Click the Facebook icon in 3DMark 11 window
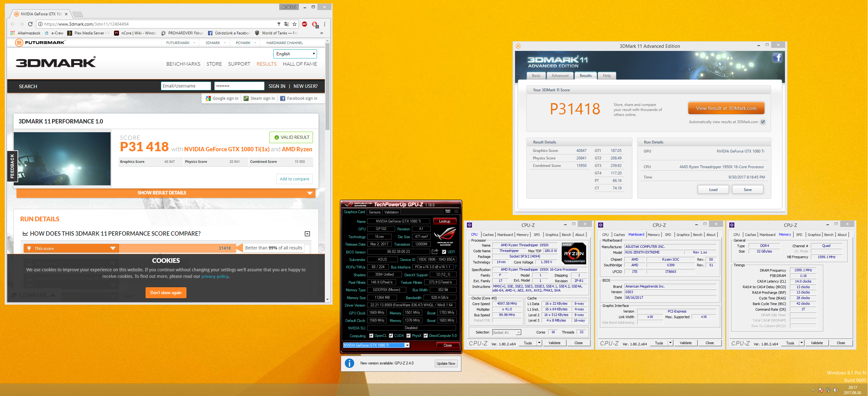Image resolution: width=868 pixels, height=396 pixels. (x=777, y=58)
